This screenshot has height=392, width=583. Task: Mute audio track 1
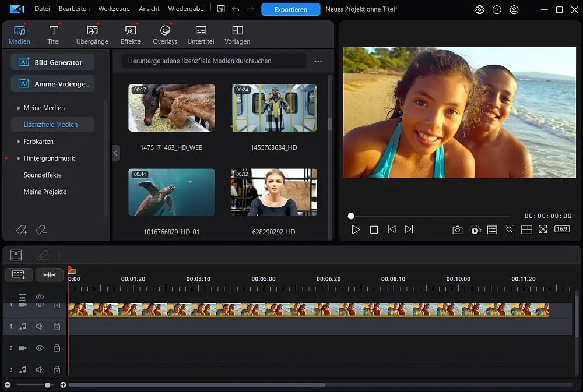40,326
